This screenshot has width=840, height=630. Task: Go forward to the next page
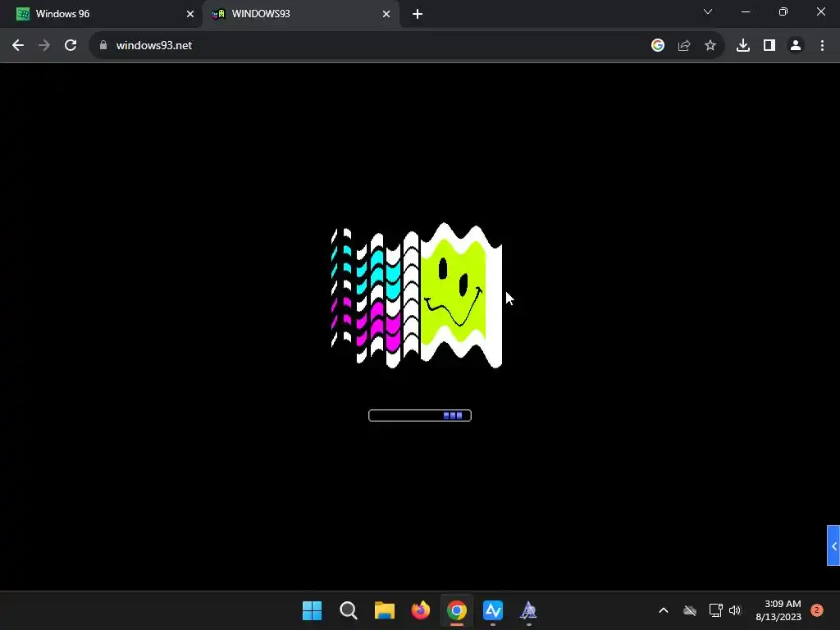(x=44, y=46)
